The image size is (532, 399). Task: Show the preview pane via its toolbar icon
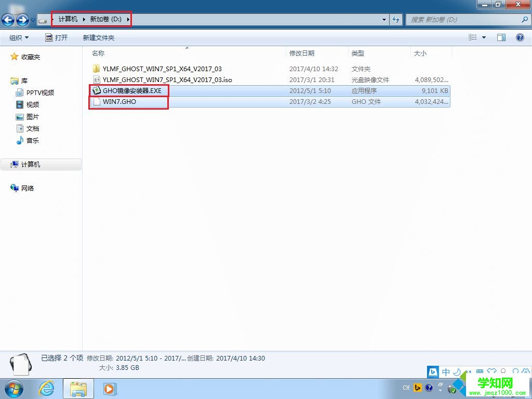501,37
